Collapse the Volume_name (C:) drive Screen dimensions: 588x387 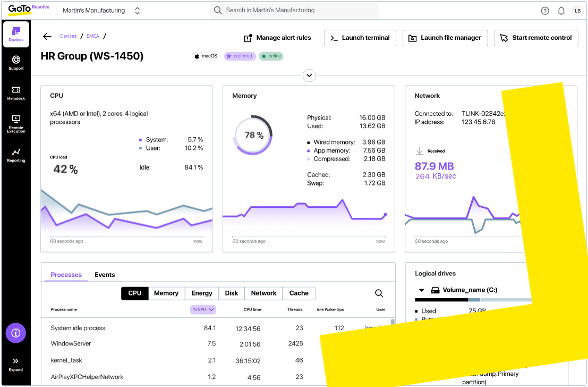(422, 290)
